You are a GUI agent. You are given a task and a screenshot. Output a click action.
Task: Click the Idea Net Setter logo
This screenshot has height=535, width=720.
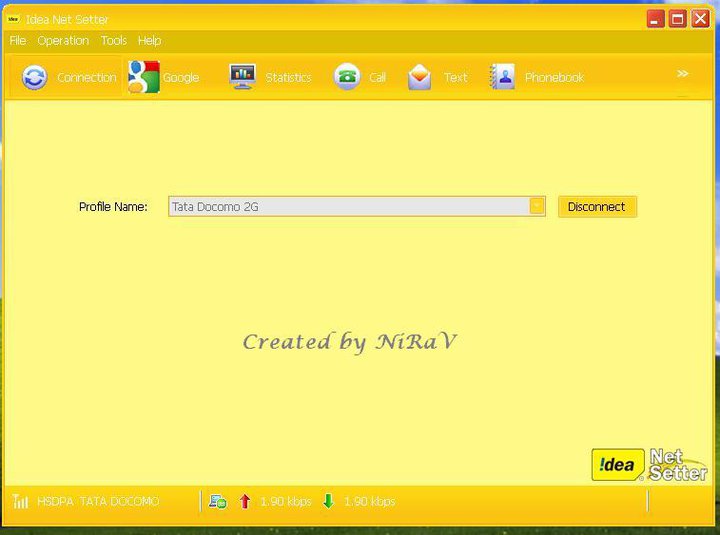(x=649, y=464)
